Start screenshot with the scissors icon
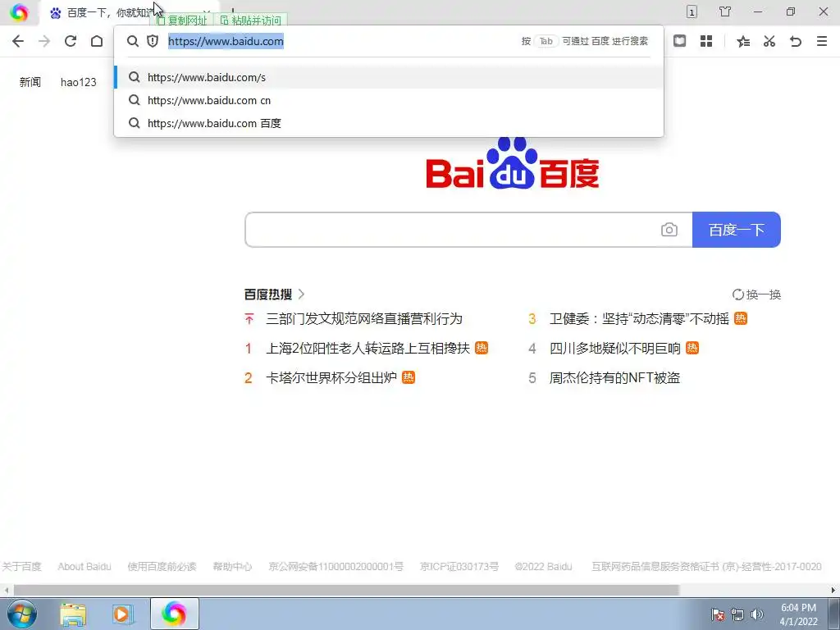The height and width of the screenshot is (630, 840). point(769,41)
